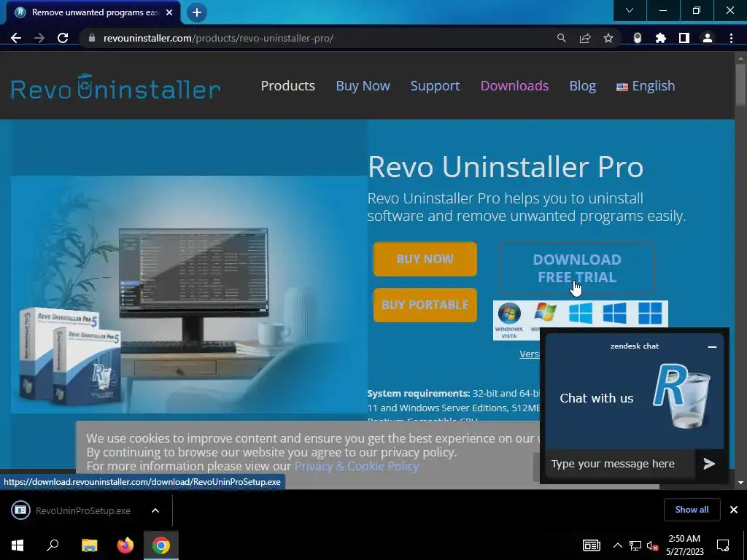Click the product screenshot hero image

tap(189, 295)
